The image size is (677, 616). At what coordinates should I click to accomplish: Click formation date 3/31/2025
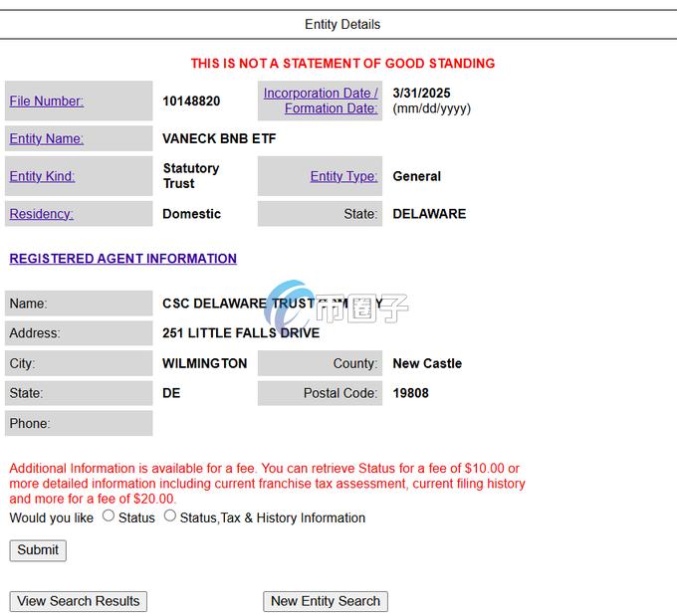[x=421, y=93]
